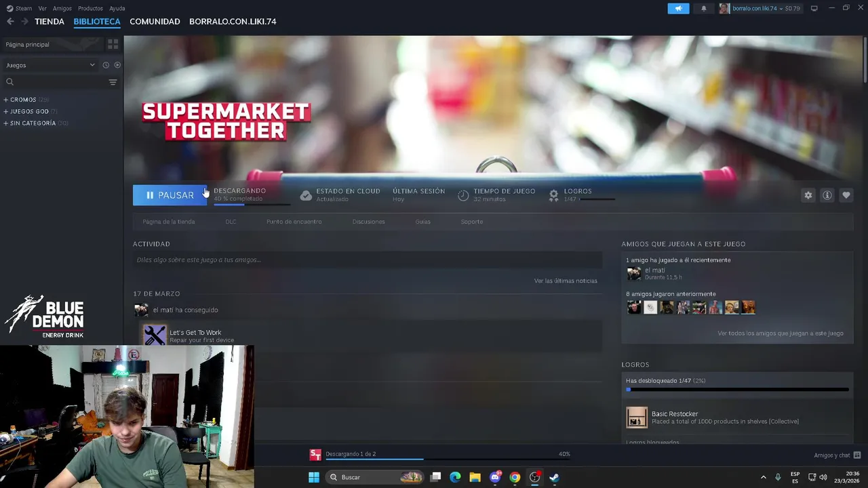
Task: Go to the TIENDA tab
Action: pos(50,22)
